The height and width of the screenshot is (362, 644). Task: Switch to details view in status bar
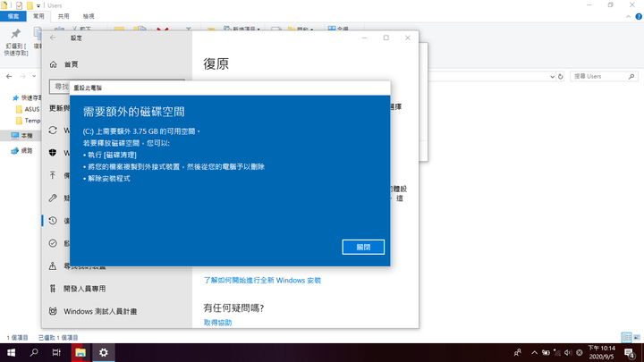pos(627,337)
